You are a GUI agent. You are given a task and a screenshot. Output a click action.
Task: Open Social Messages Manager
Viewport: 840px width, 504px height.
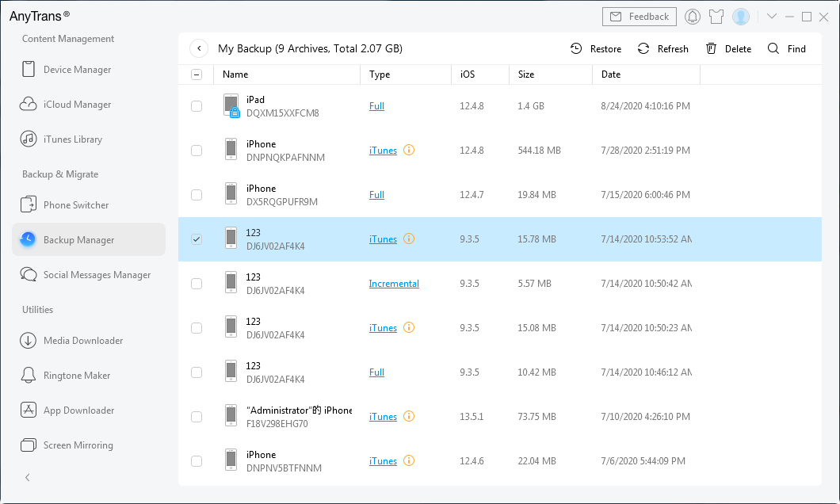point(89,275)
